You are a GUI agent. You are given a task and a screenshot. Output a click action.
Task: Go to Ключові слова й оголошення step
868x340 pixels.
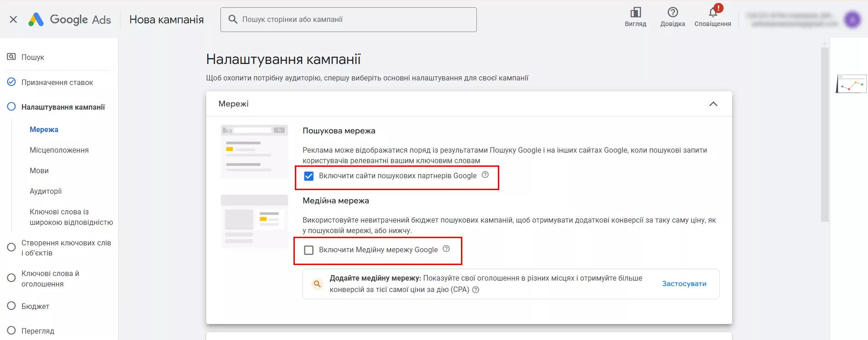click(50, 279)
